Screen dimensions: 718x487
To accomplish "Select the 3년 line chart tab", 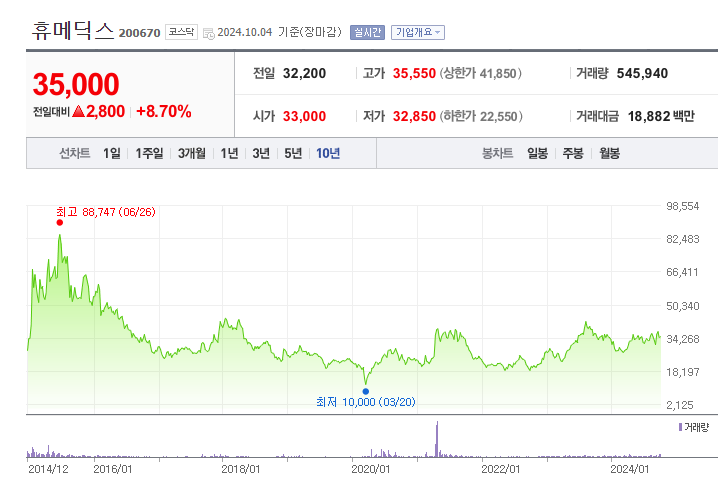I will (x=261, y=153).
